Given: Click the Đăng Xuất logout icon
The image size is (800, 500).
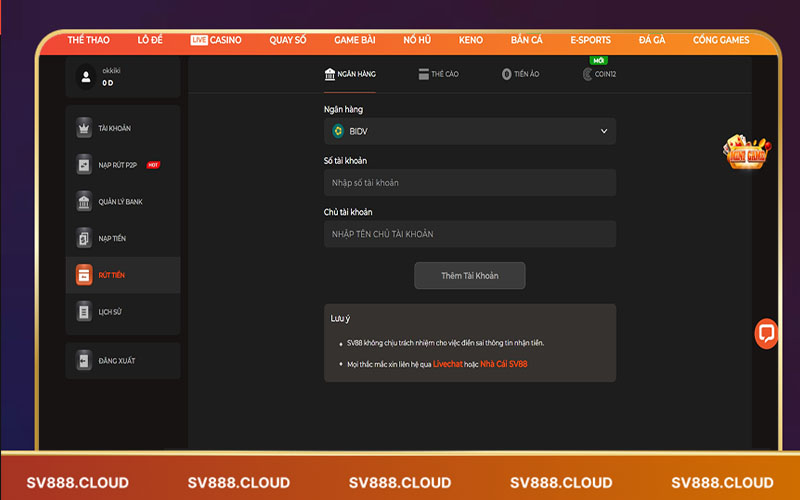Looking at the screenshot, I should 84,361.
